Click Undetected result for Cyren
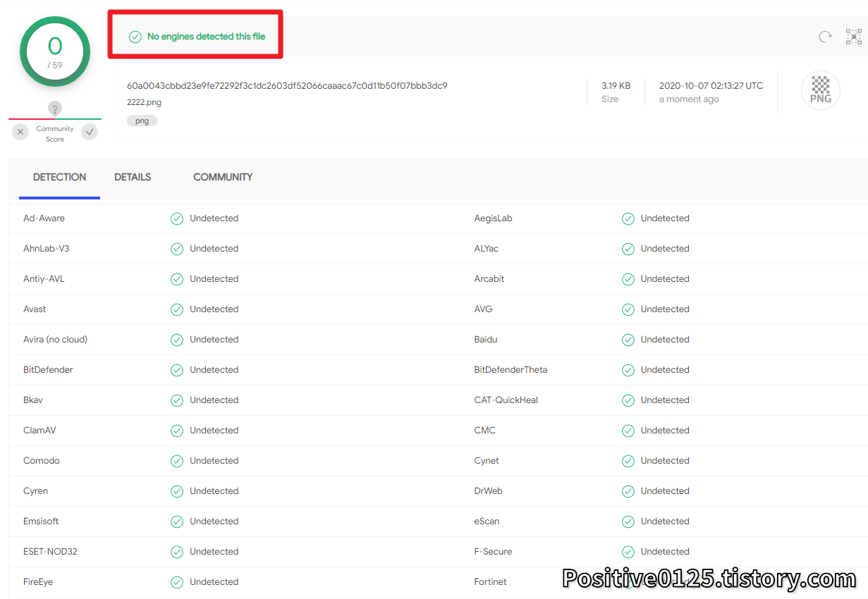 [x=214, y=491]
